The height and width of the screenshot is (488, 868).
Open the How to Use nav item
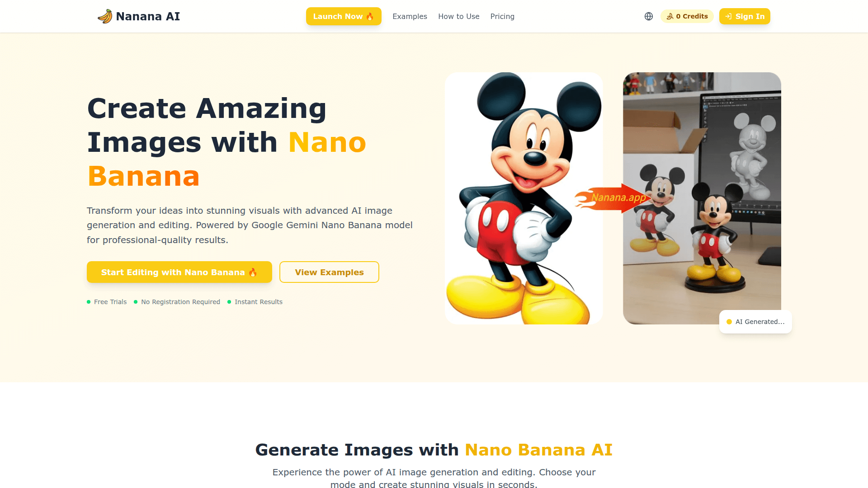coord(458,16)
